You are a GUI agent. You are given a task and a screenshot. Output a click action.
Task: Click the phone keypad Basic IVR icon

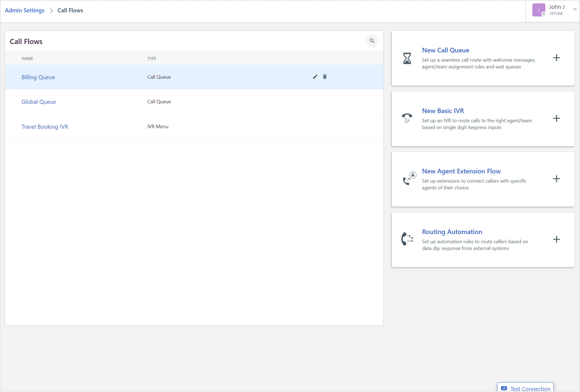[x=407, y=118]
